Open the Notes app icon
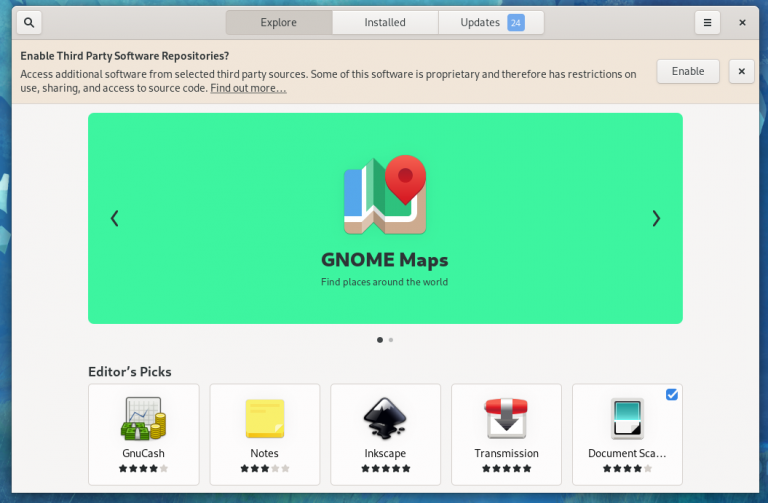Image resolution: width=768 pixels, height=503 pixels. pyautogui.click(x=264, y=418)
